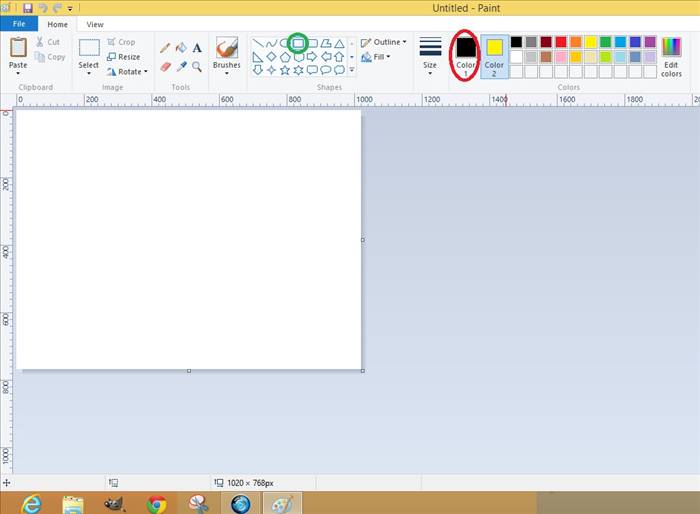The width and height of the screenshot is (700, 514).
Task: Open the Paste dropdown arrow
Action: pyautogui.click(x=18, y=73)
